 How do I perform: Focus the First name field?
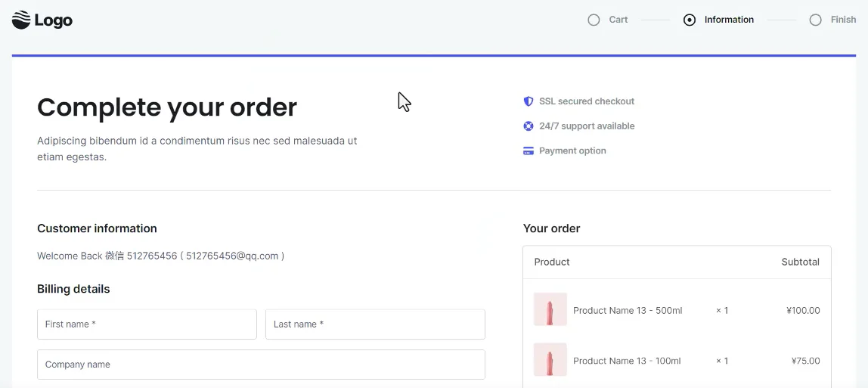click(147, 324)
